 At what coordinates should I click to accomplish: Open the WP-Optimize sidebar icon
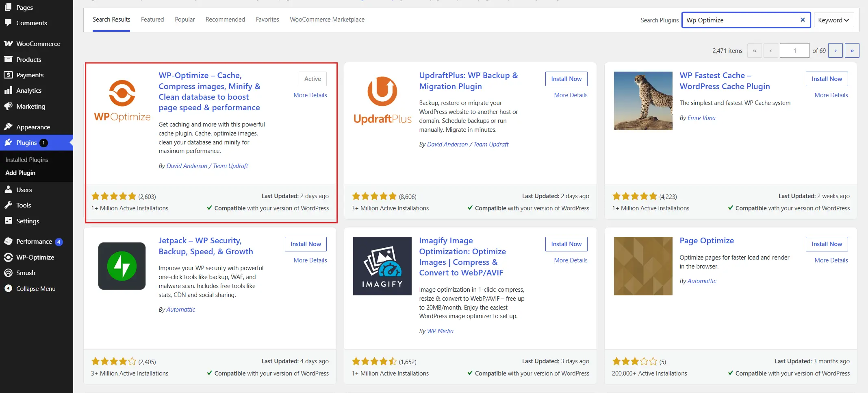coord(8,257)
